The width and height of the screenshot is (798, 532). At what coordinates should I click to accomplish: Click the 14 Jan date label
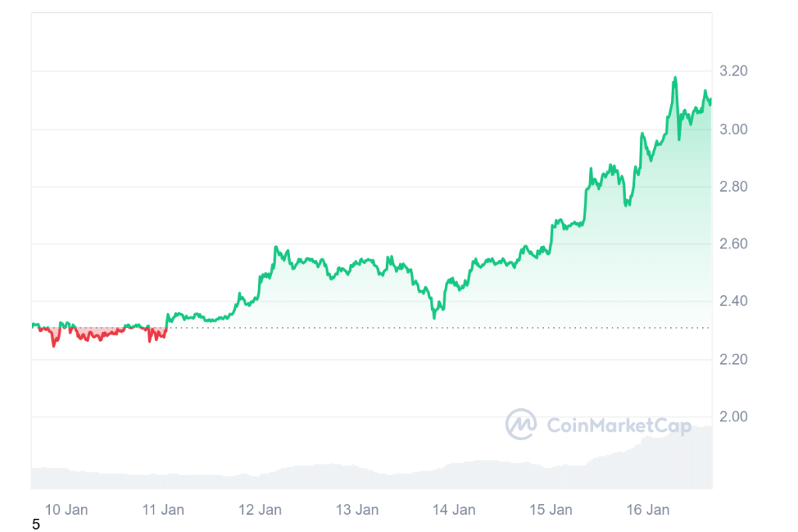click(x=454, y=510)
